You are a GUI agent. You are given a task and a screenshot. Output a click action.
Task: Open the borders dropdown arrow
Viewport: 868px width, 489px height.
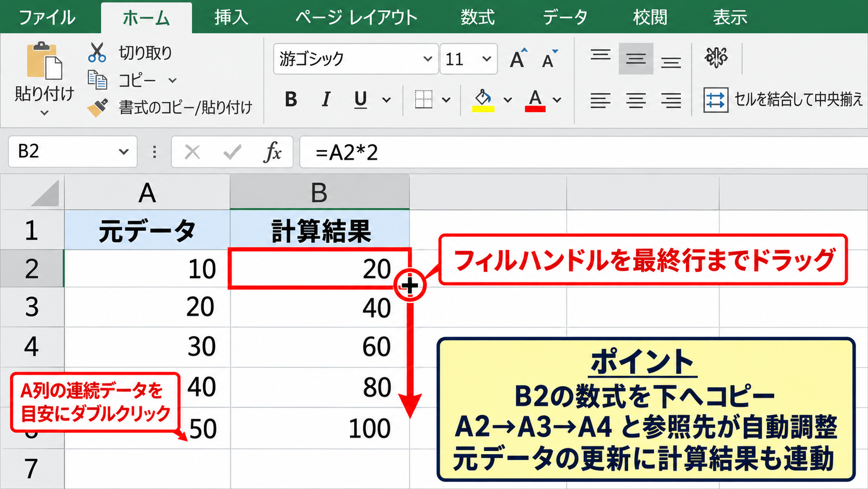point(446,100)
